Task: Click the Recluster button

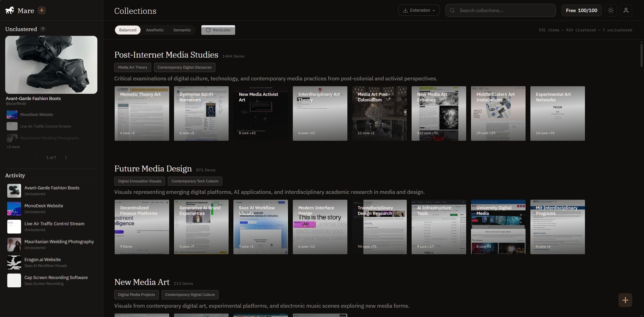Action: [x=218, y=30]
